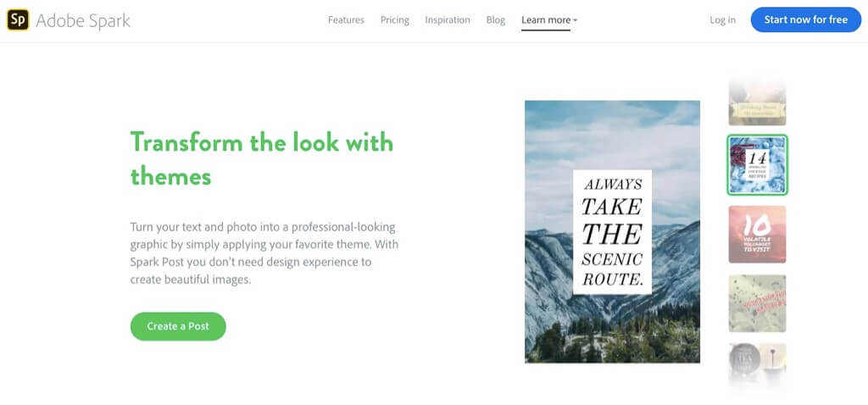Click the Adobe Spark wordmark
The height and width of the screenshot is (405, 868).
(x=83, y=20)
